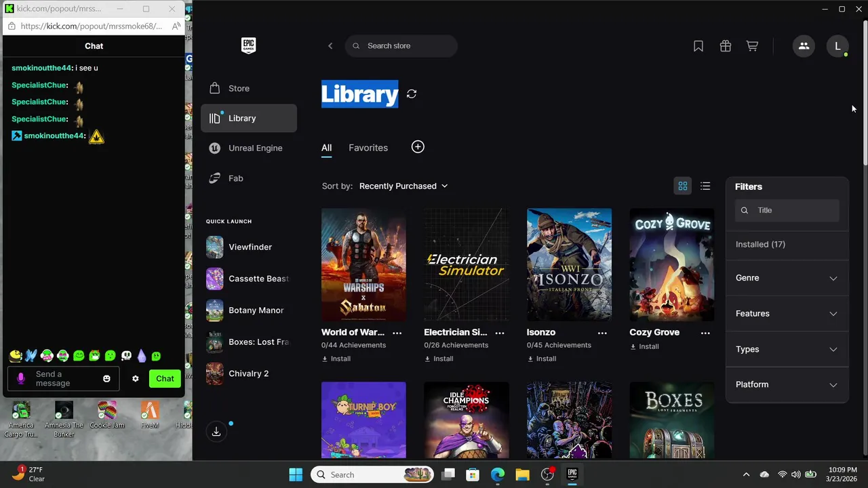
Task: Switch to the Favorites tab
Action: 368,148
